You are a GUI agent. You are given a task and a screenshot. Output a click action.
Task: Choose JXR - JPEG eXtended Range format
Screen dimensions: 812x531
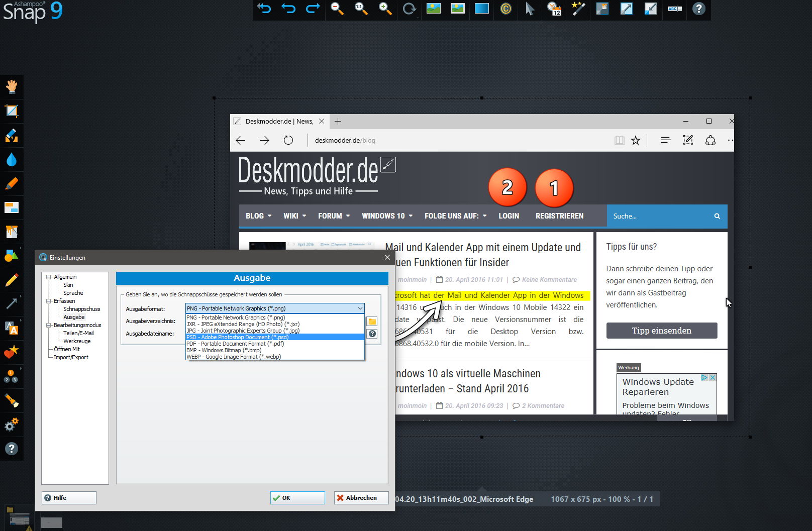[x=275, y=324]
